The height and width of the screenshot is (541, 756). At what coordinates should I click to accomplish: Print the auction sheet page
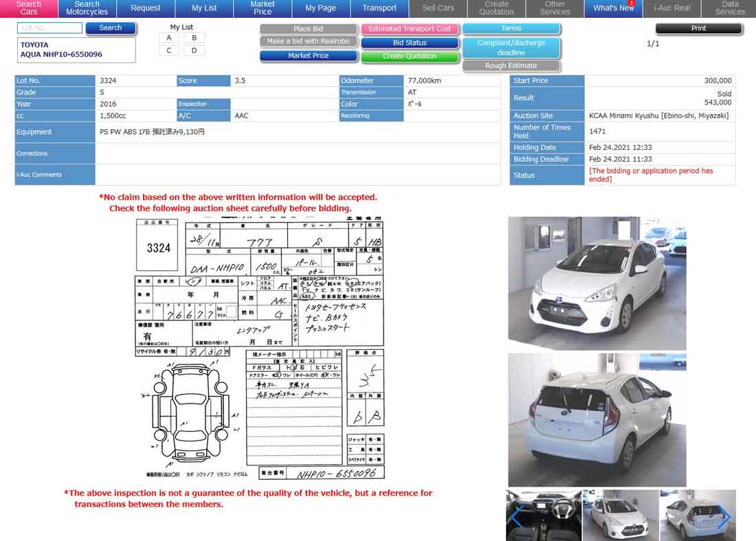(x=699, y=28)
